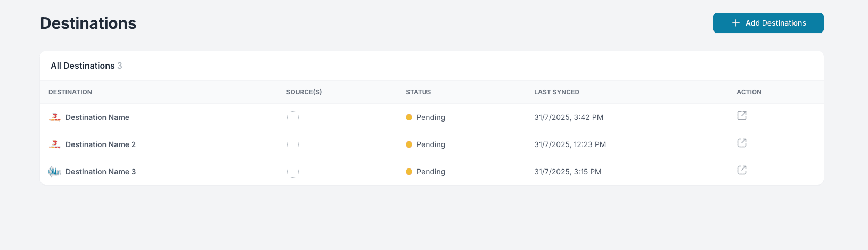Click the source placeholder circle for Destination Name 3

click(293, 172)
